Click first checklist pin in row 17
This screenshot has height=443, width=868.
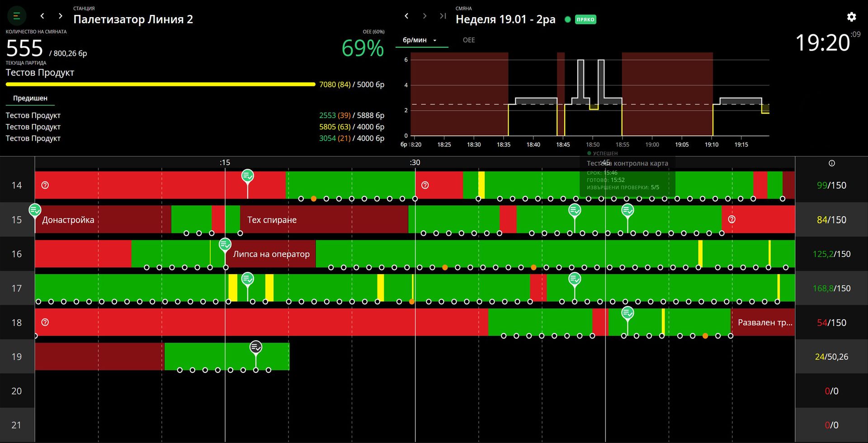click(x=247, y=279)
